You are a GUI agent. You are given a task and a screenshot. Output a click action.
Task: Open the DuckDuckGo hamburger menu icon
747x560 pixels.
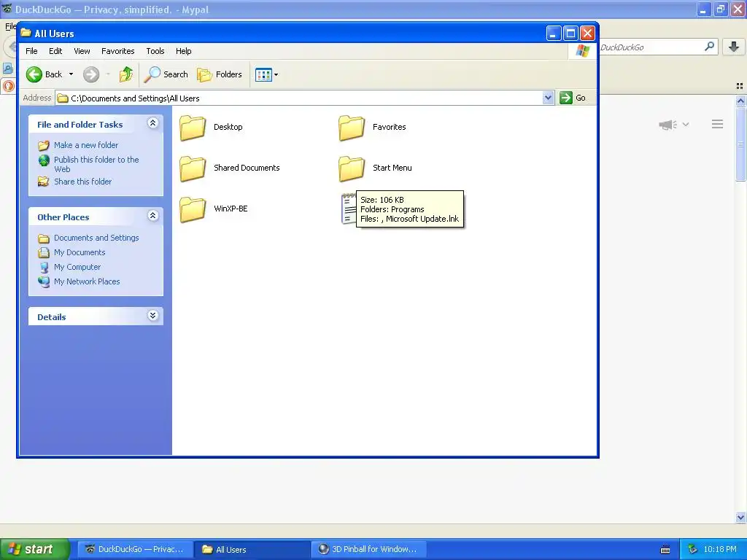pos(718,124)
